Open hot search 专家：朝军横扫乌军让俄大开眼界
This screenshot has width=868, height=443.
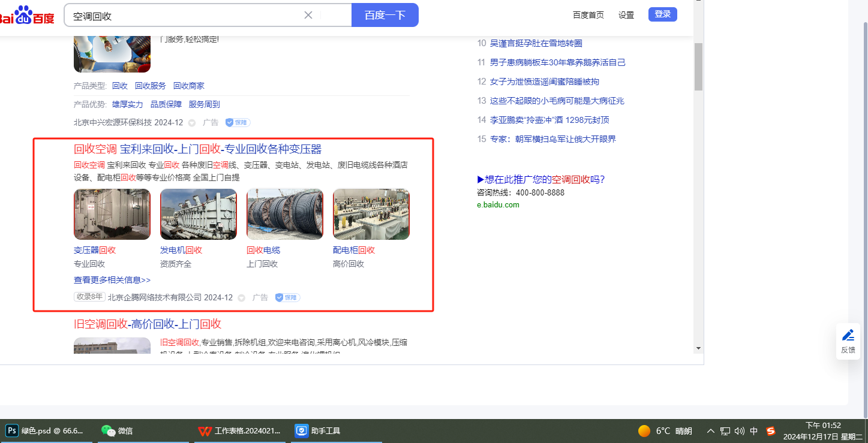[x=553, y=139]
